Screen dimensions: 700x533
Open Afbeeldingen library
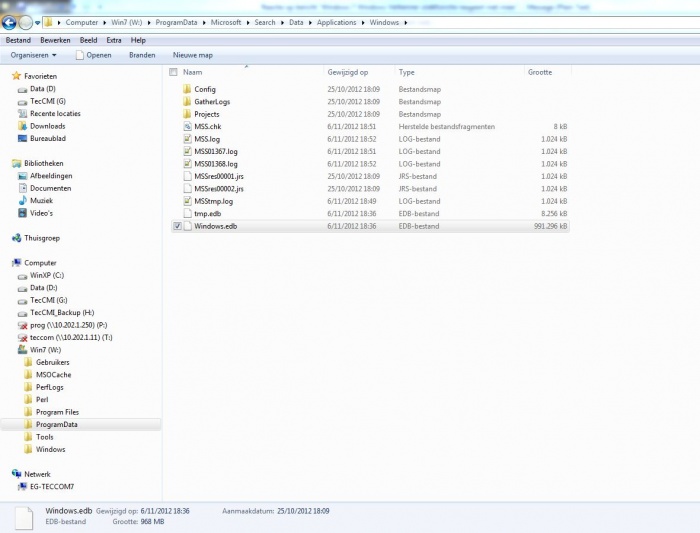point(51,176)
